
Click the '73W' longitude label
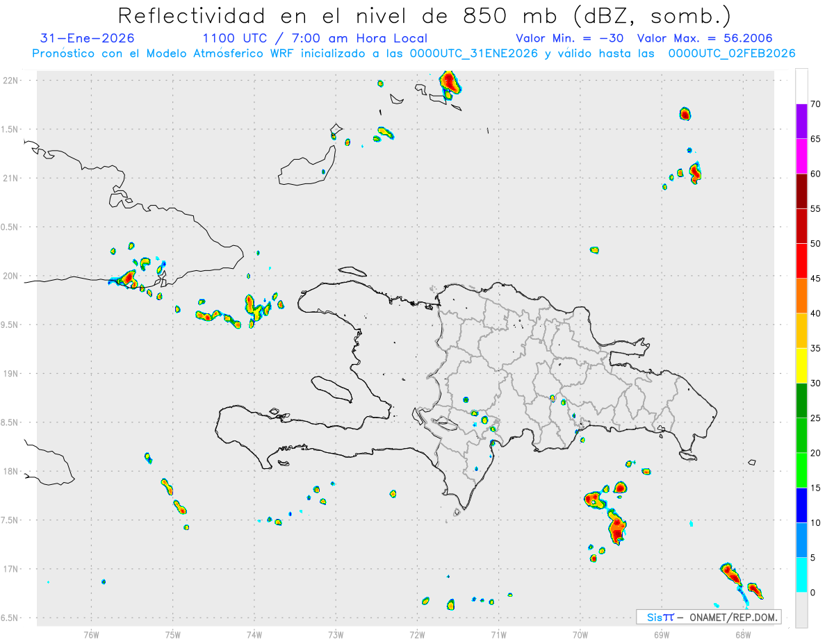336,634
